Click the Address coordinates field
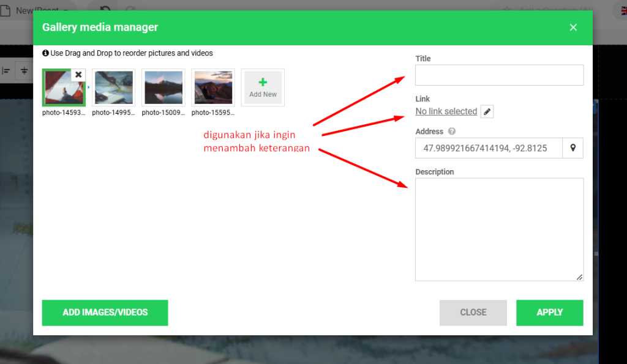The width and height of the screenshot is (627, 364). [489, 148]
